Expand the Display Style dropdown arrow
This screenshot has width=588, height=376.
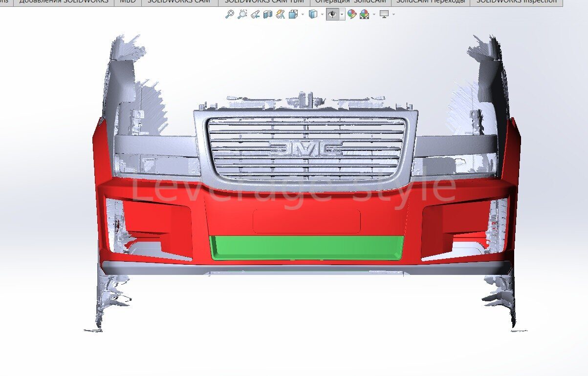click(x=322, y=15)
